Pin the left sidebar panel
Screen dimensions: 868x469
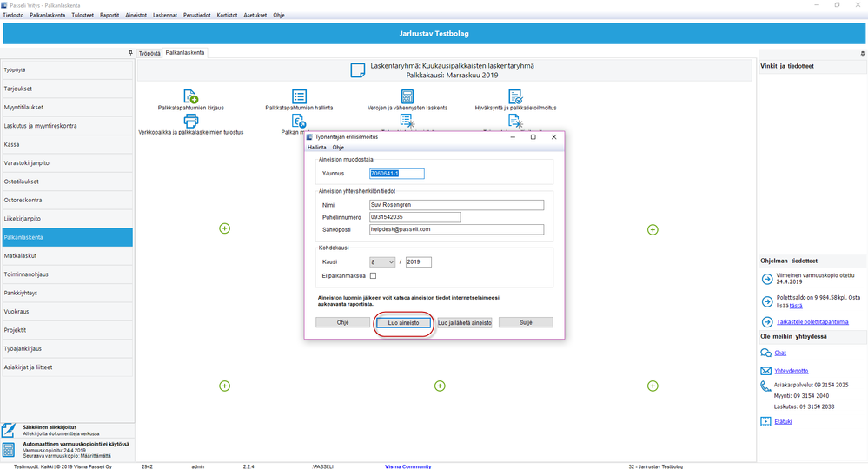point(130,53)
